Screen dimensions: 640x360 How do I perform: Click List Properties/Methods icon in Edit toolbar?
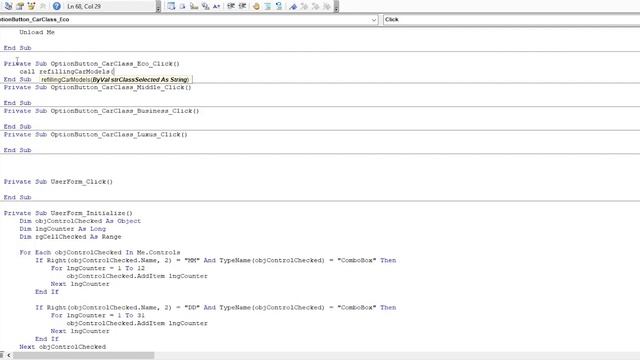[171, 6]
